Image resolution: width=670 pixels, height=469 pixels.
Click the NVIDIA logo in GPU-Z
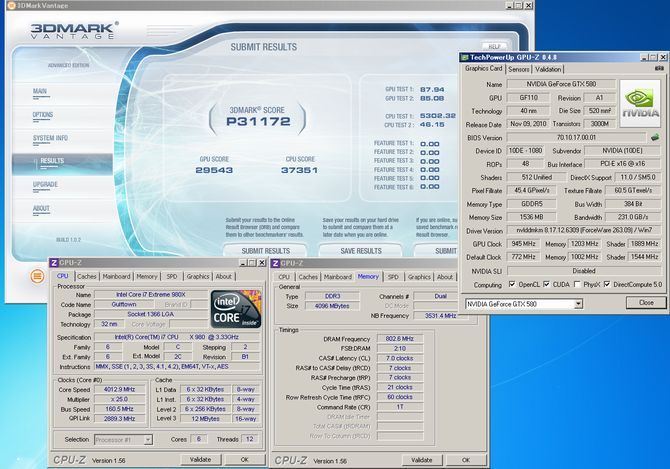coord(640,103)
